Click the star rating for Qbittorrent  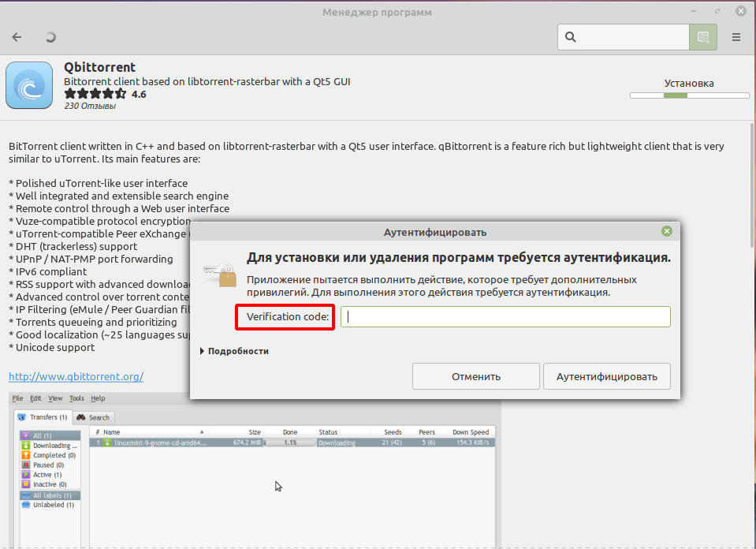click(x=95, y=94)
